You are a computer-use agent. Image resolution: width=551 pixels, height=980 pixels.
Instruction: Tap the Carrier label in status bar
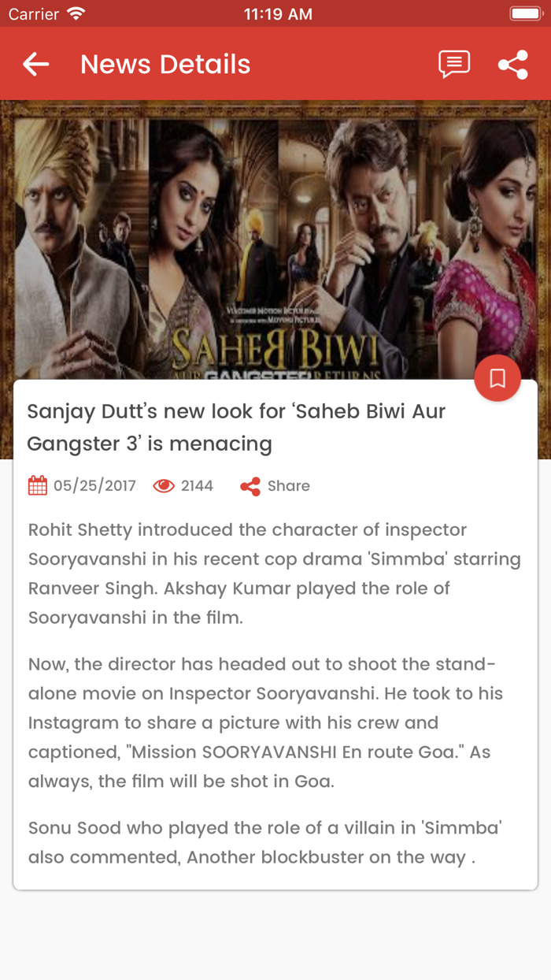point(34,13)
